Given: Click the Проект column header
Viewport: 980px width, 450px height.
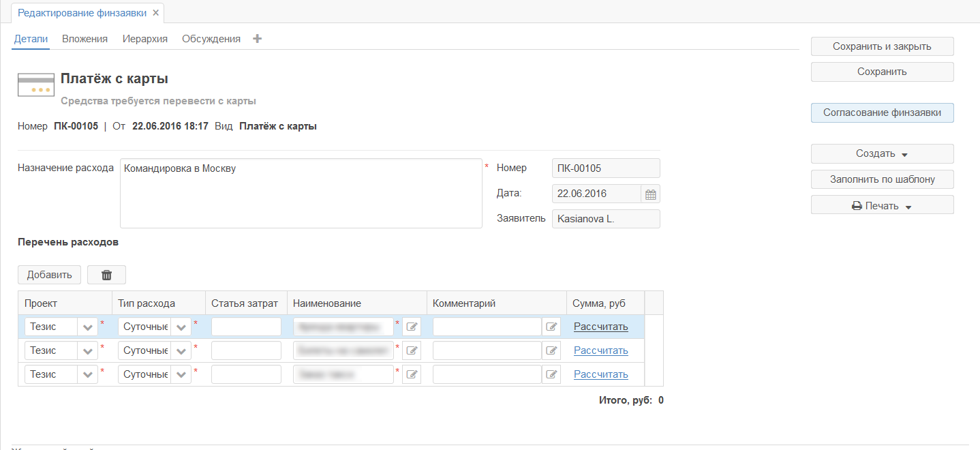Looking at the screenshot, I should tap(65, 303).
